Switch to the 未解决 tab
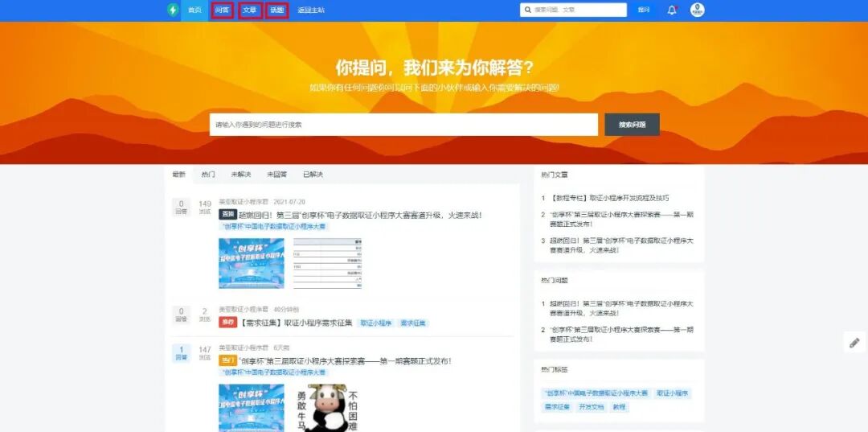 (241, 175)
